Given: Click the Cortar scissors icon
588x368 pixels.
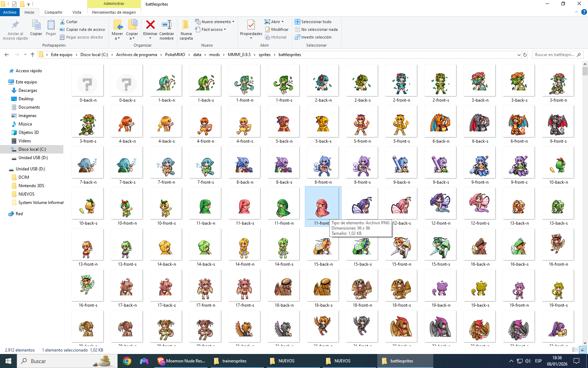Looking at the screenshot, I should pyautogui.click(x=62, y=22).
